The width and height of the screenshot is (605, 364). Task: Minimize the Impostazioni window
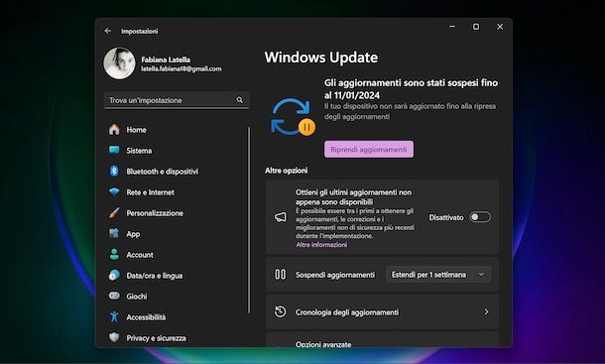(452, 27)
